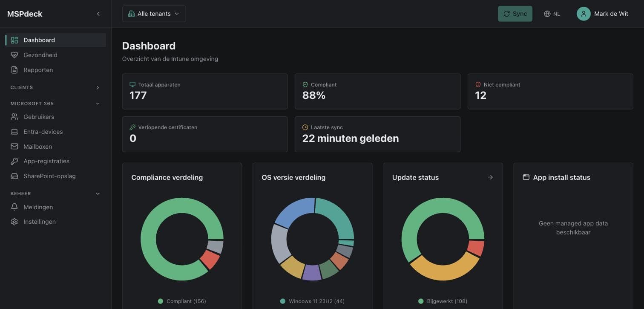Collapse the sidebar with the chevron arrow

coord(98,14)
